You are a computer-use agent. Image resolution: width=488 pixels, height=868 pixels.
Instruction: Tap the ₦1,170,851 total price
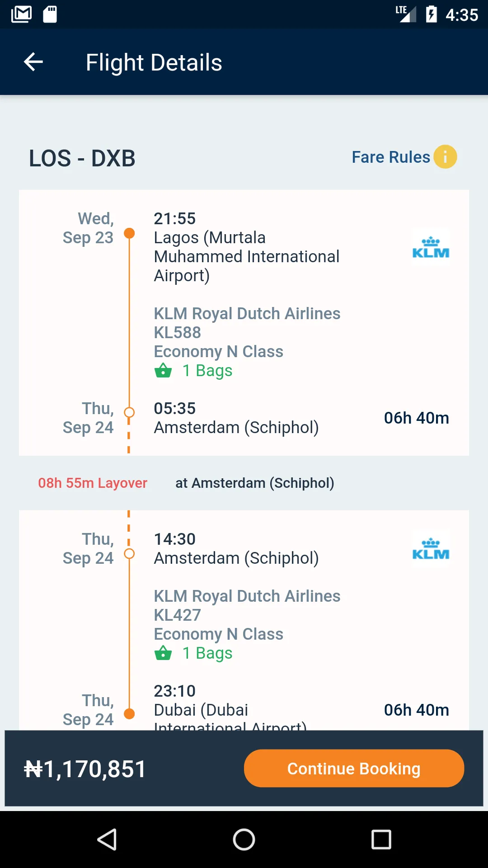85,769
